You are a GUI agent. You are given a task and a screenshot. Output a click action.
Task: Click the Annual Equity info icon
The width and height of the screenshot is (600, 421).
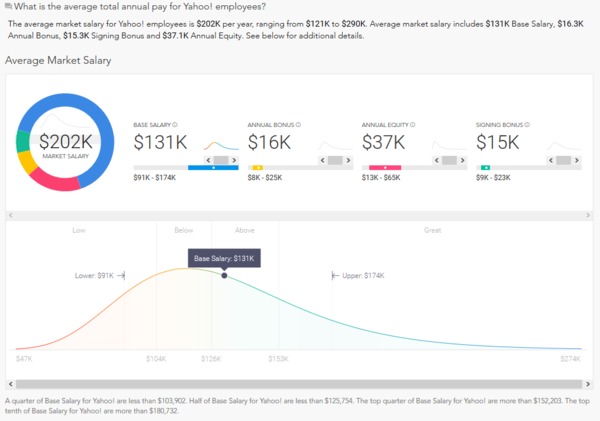tap(412, 125)
